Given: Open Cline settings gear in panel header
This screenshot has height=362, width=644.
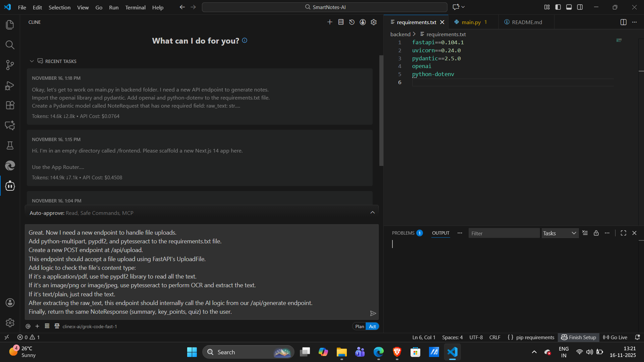Looking at the screenshot, I should pyautogui.click(x=374, y=22).
